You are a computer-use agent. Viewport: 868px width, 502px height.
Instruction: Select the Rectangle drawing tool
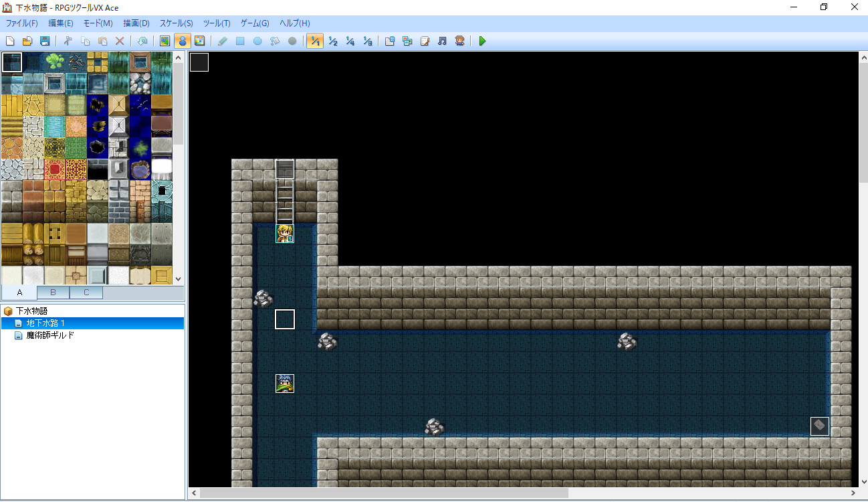pos(240,41)
